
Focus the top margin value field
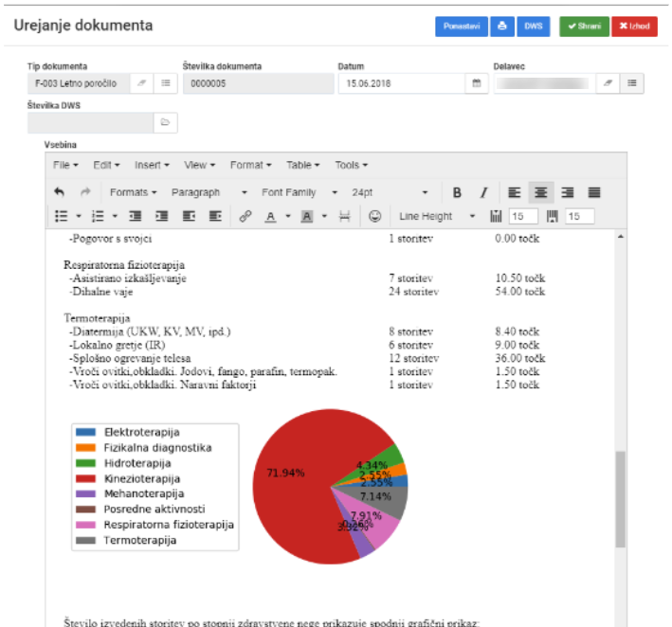pos(523,216)
